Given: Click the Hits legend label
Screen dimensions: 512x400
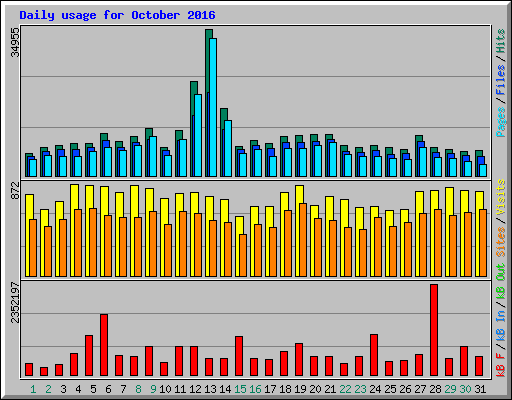Looking at the screenshot, I should 501,41.
